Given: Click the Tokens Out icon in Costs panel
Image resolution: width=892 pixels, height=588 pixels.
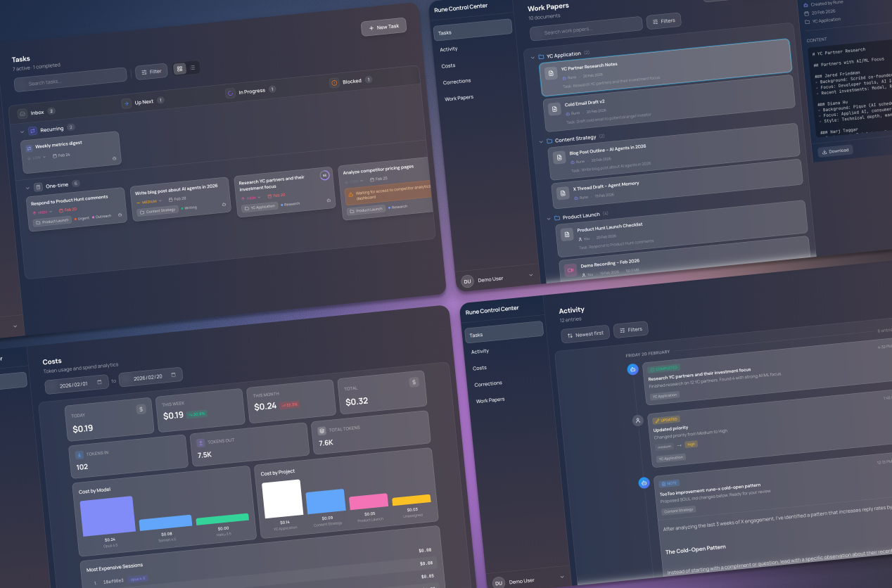Looking at the screenshot, I should (x=201, y=442).
